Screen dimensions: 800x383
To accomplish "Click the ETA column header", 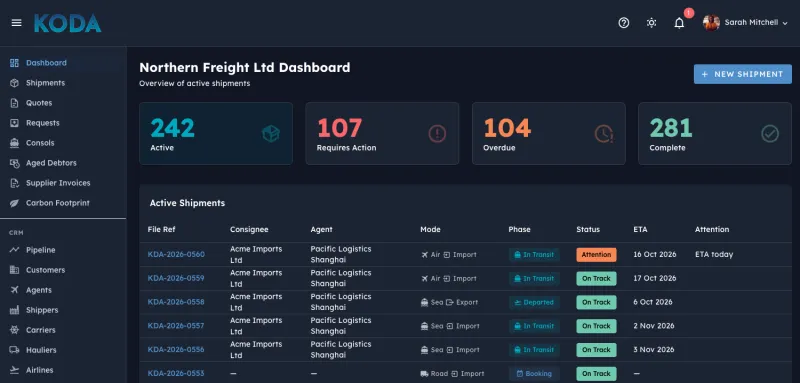I will [640, 229].
